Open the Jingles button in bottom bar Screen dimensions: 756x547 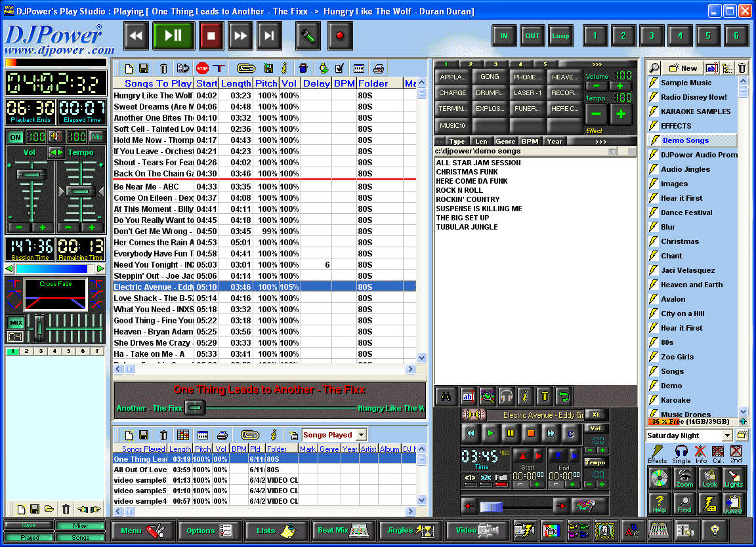(409, 531)
